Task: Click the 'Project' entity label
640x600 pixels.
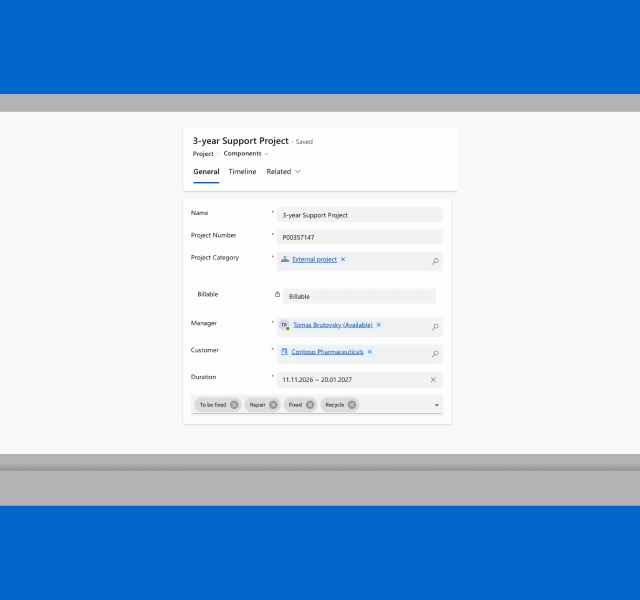Action: pos(203,154)
